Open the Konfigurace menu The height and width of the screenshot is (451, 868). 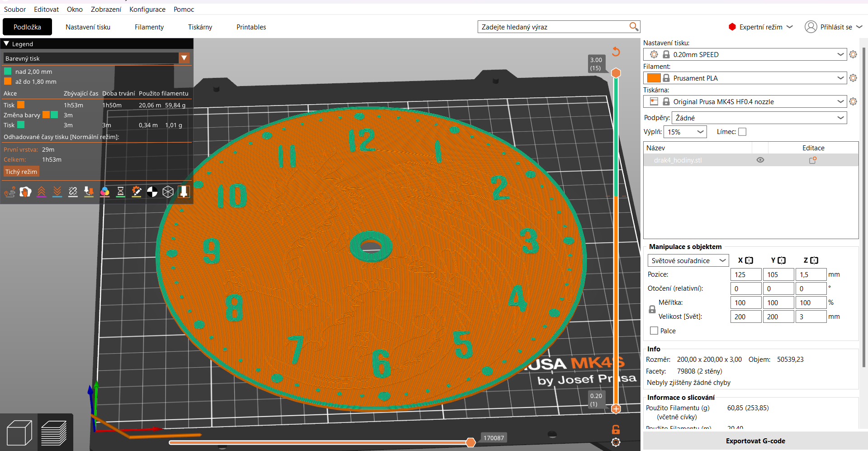click(x=147, y=9)
